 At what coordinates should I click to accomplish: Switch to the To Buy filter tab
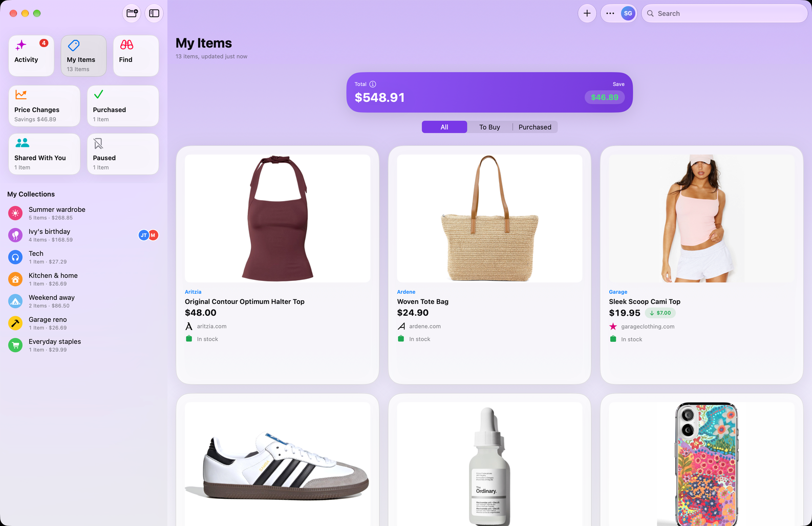click(489, 127)
